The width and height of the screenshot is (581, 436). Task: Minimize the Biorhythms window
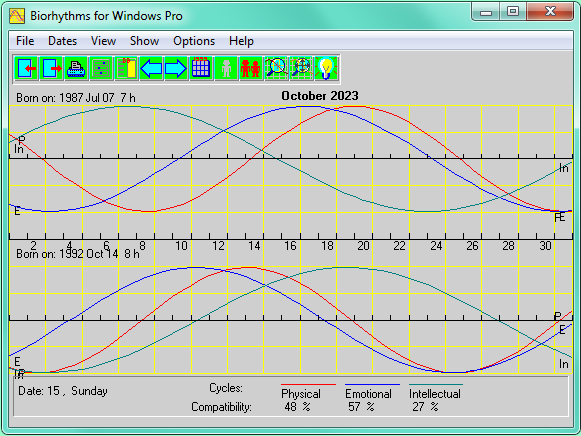tap(486, 12)
